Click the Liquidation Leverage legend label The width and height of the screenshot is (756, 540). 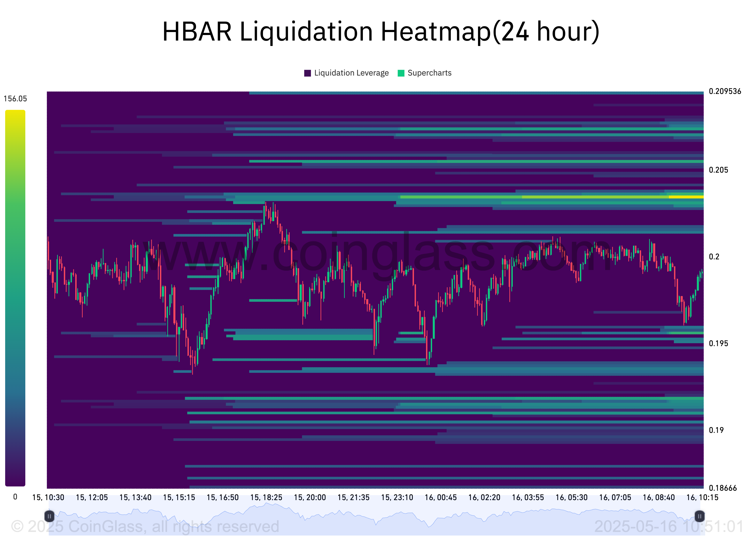coord(351,73)
